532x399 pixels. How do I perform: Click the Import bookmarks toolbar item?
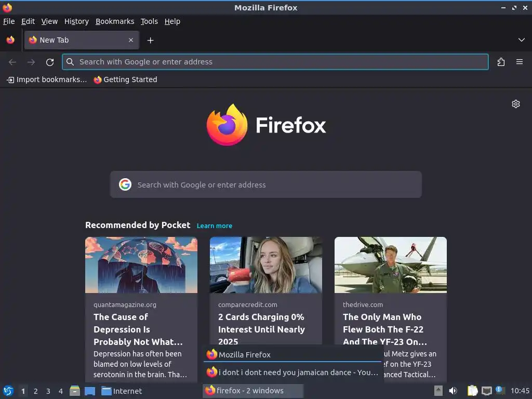click(x=47, y=79)
